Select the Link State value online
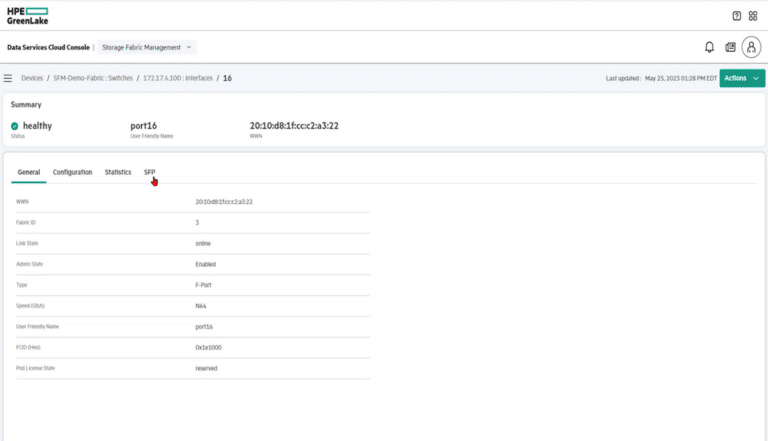The height and width of the screenshot is (441, 768). (x=203, y=244)
